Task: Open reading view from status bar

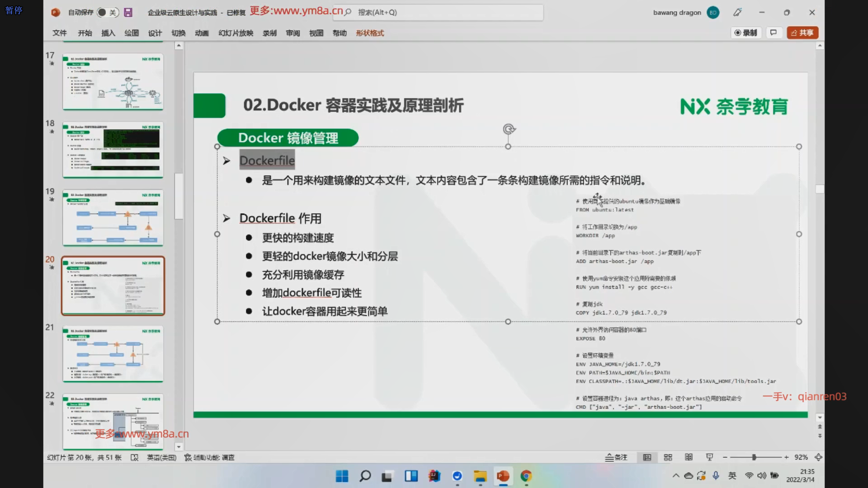Action: (x=689, y=457)
